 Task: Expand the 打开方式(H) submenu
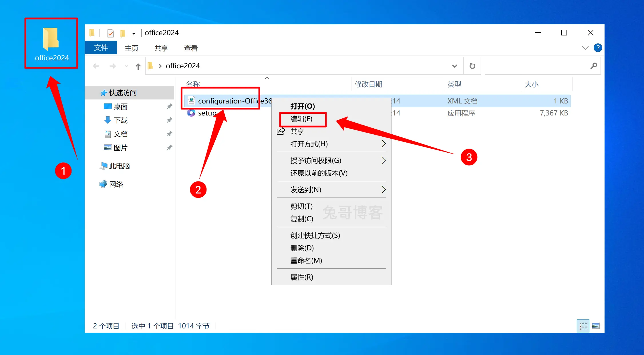click(x=331, y=144)
